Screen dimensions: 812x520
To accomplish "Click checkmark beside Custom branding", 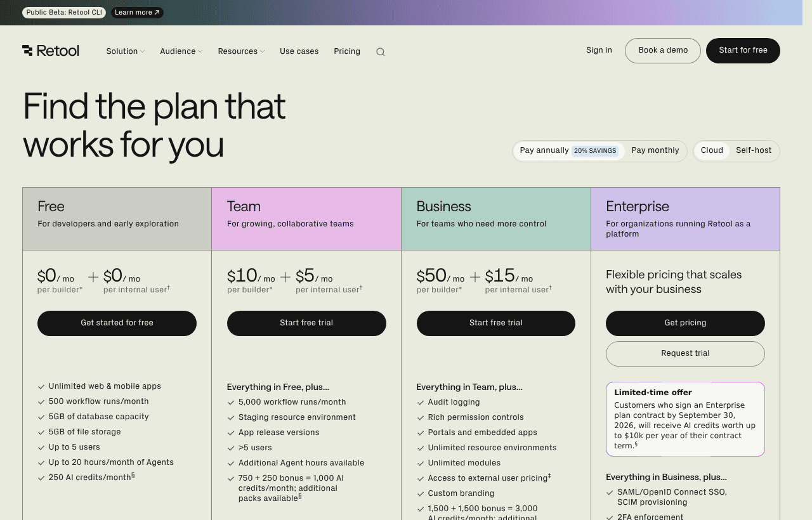I will tap(421, 494).
